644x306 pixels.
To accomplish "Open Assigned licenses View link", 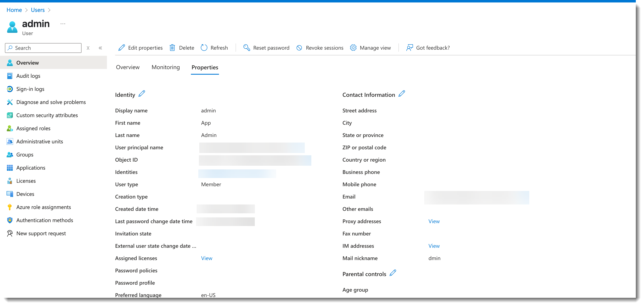I will pos(206,258).
